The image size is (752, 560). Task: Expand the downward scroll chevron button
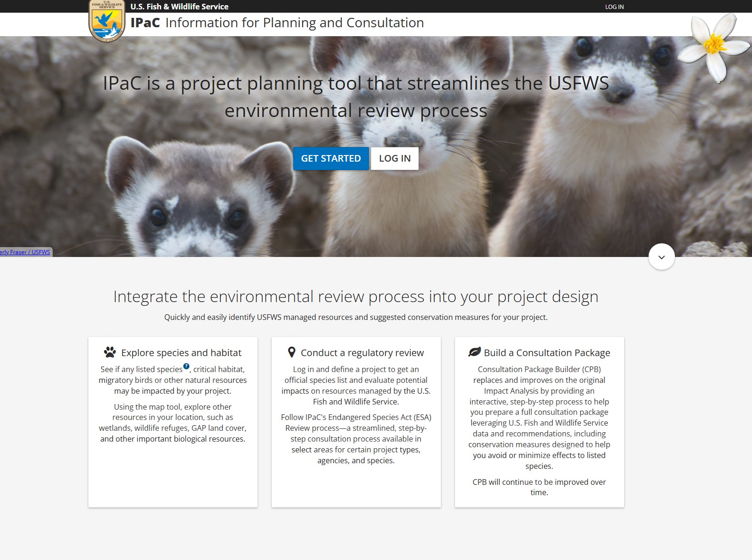click(x=661, y=256)
